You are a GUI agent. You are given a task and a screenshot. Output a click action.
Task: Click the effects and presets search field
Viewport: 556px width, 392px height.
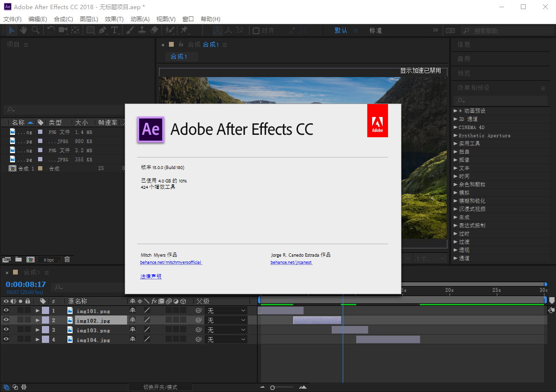pos(501,100)
